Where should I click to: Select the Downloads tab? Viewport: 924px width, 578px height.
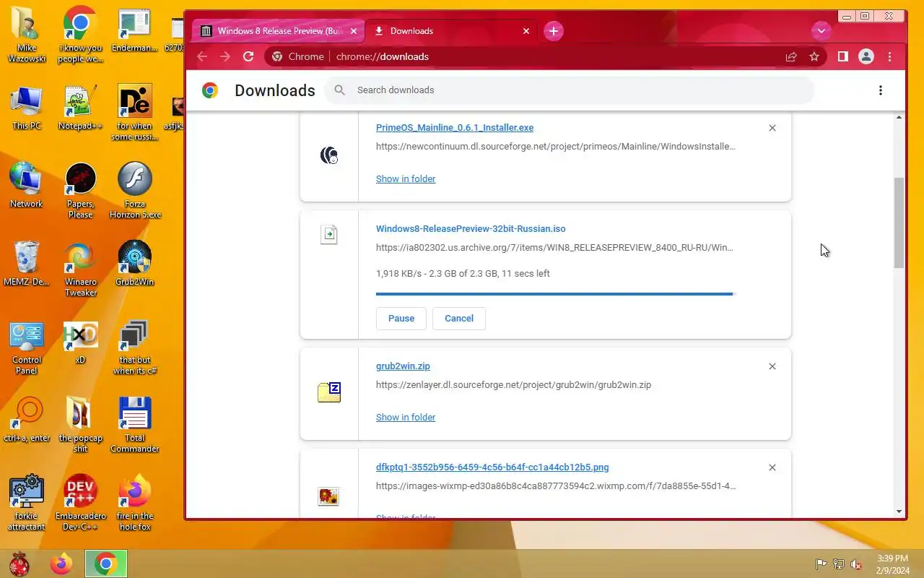pos(451,31)
